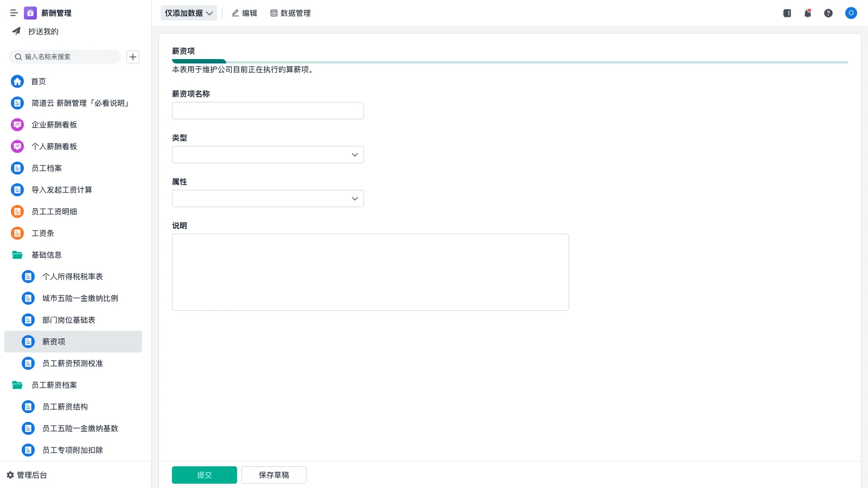This screenshot has height=488, width=868.
Task: Click the 薪资项名称 text field
Action: [268, 111]
